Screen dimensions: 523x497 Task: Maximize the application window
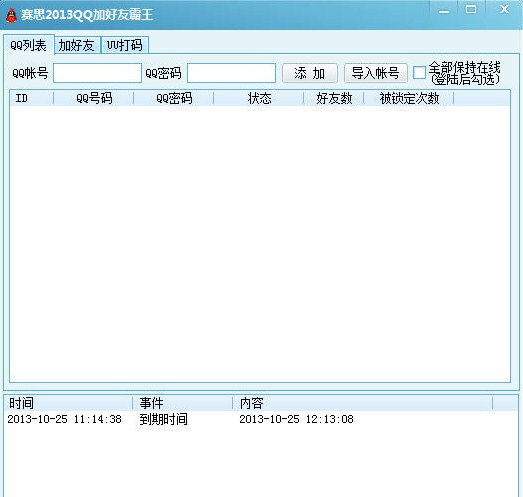pyautogui.click(x=471, y=10)
